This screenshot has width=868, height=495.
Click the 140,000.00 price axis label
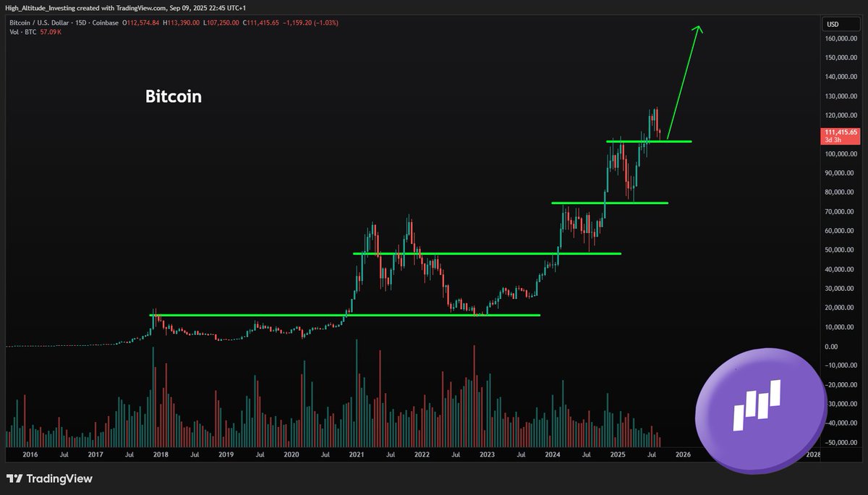tap(841, 77)
